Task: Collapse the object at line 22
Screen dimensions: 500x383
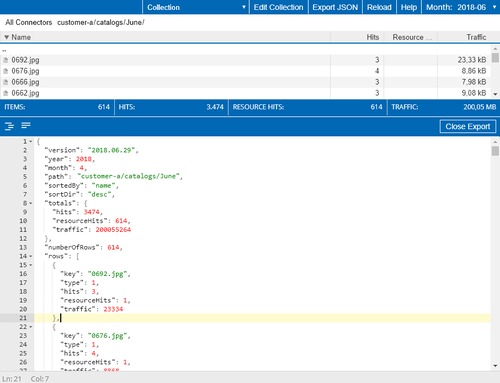Action: pos(31,327)
